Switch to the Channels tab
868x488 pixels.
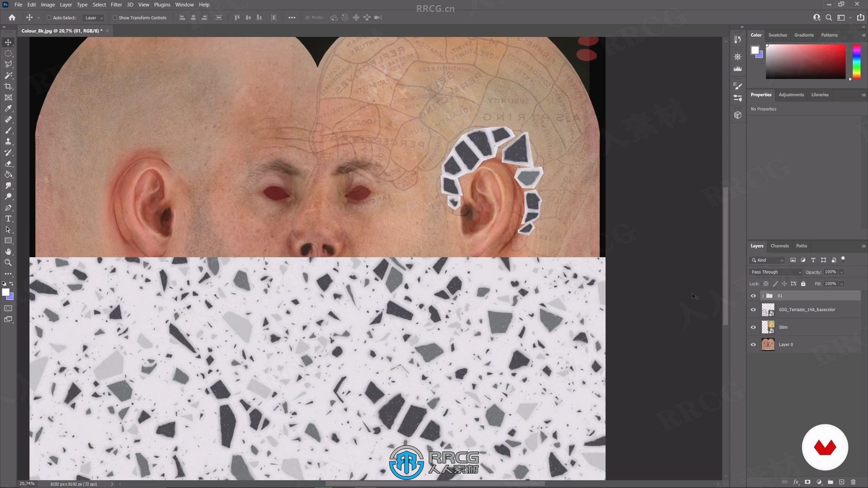779,246
